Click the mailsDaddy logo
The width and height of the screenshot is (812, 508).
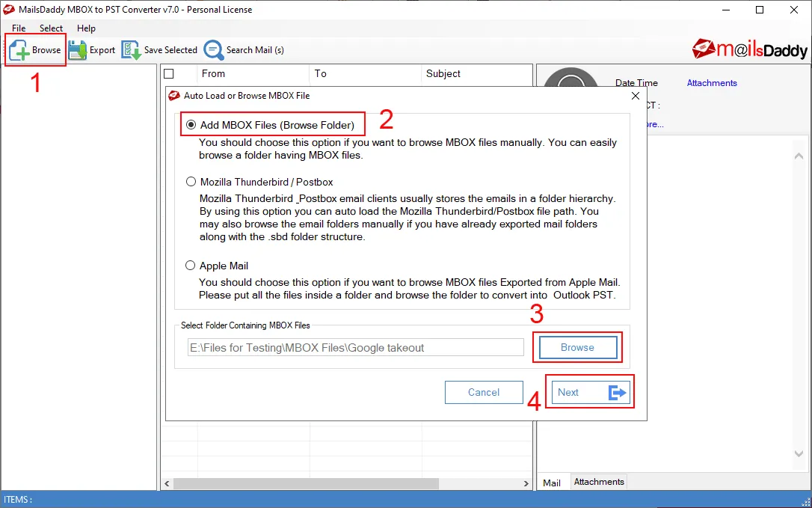(748, 48)
